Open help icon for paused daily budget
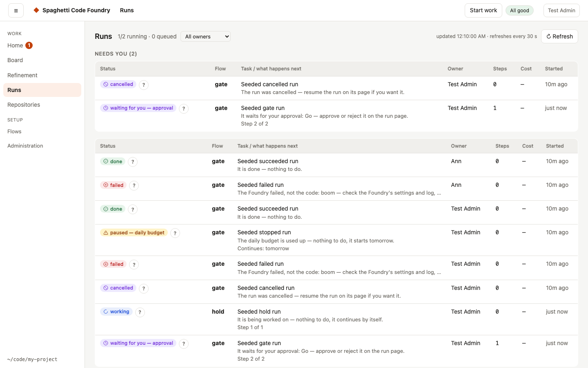This screenshot has width=588, height=368. point(175,233)
